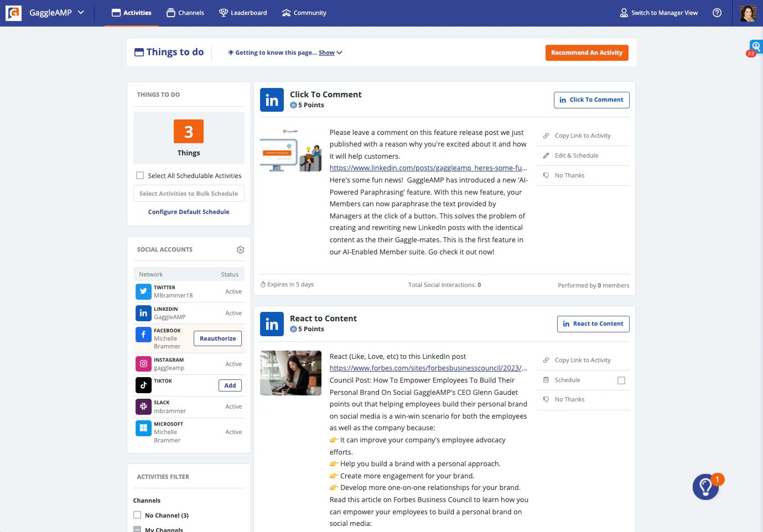Viewport: 763px width, 532px height.
Task: Click the LinkedIn icon on React to Content activity
Action: click(272, 324)
